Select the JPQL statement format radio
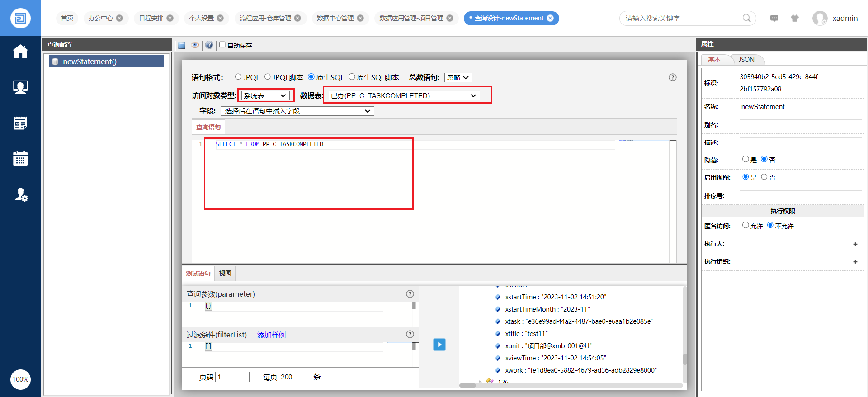 (x=238, y=77)
